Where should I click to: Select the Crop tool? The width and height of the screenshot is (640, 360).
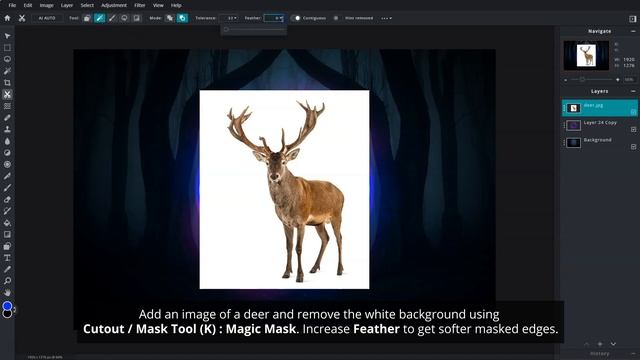coord(7,83)
